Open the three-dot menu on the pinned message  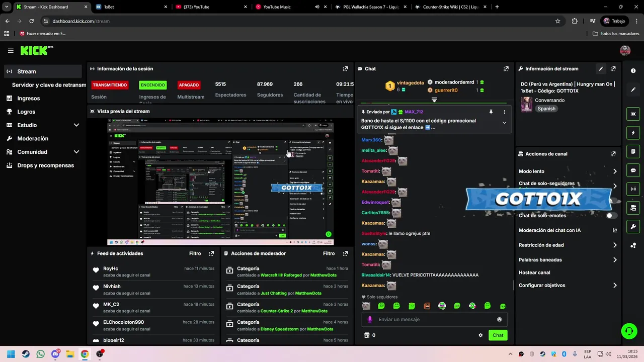tap(504, 112)
